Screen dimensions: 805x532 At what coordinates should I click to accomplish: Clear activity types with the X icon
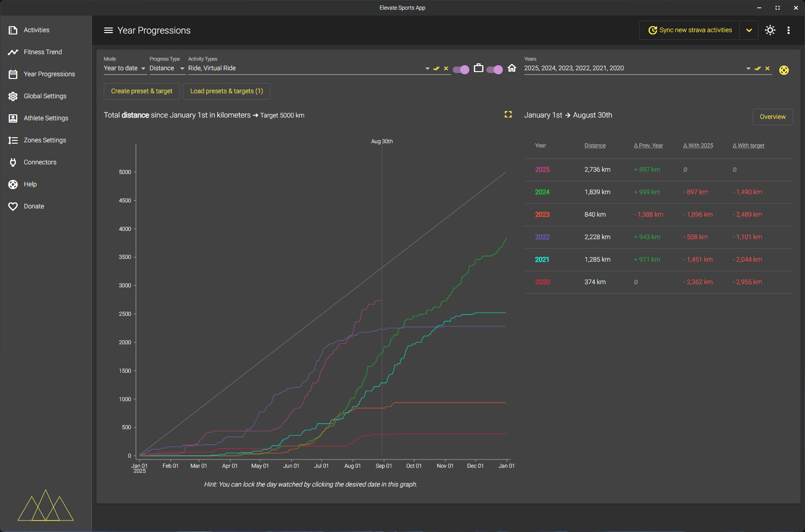tap(446, 68)
